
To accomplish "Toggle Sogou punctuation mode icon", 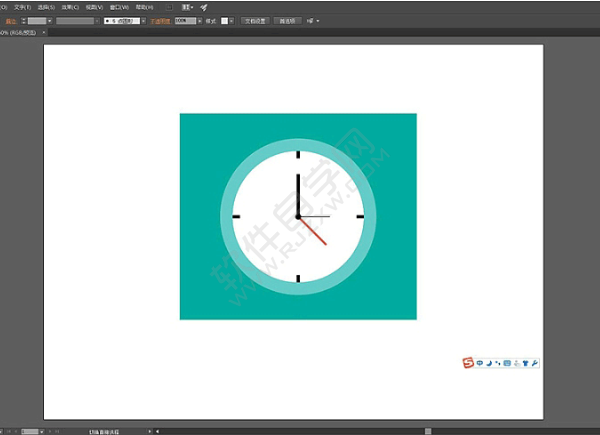I will click(498, 363).
